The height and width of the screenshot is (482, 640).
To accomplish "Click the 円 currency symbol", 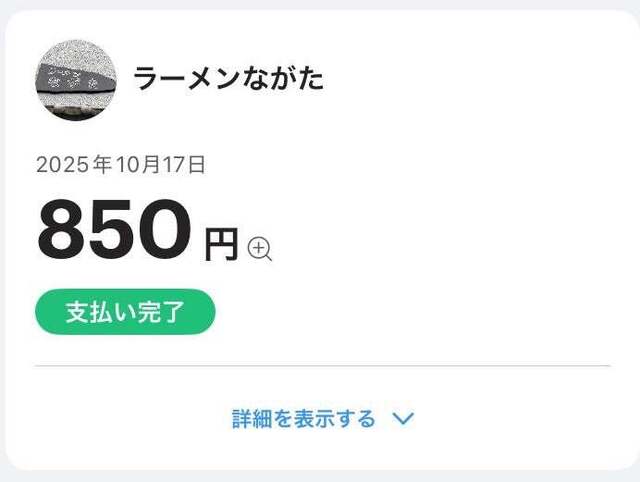I will 221,245.
